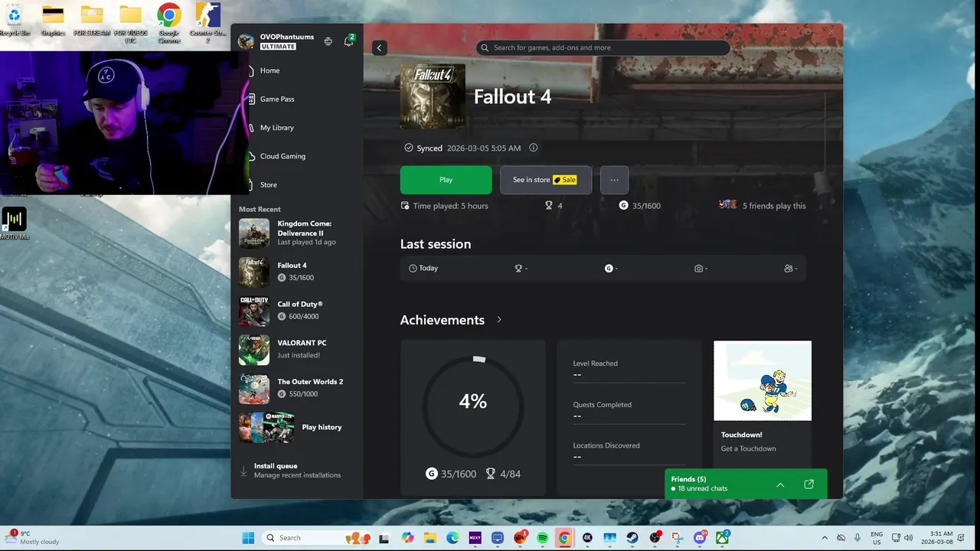Open Spotify from the taskbar
Screen dimensions: 980x551
click(542, 538)
